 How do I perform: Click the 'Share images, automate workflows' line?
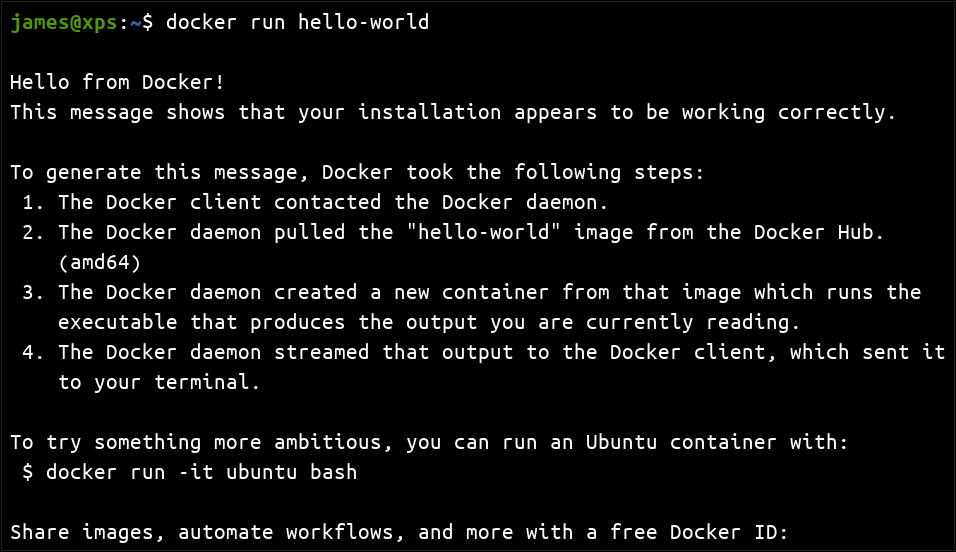[x=399, y=532]
